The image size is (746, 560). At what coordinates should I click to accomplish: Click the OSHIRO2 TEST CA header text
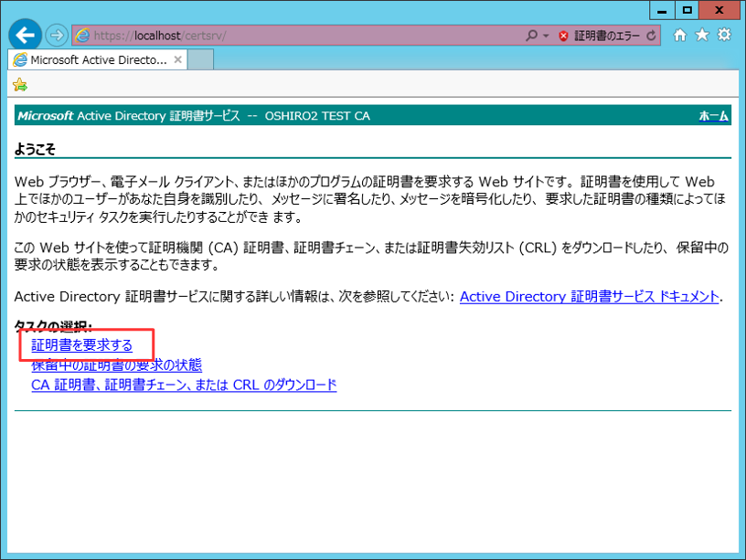(x=317, y=116)
